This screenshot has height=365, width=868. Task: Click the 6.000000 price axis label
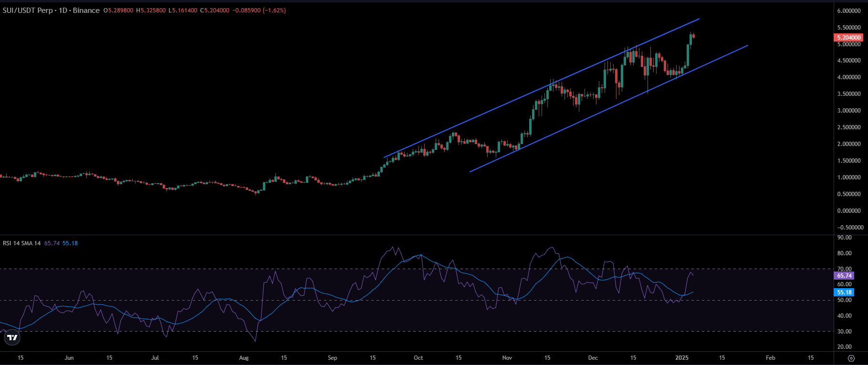click(849, 11)
